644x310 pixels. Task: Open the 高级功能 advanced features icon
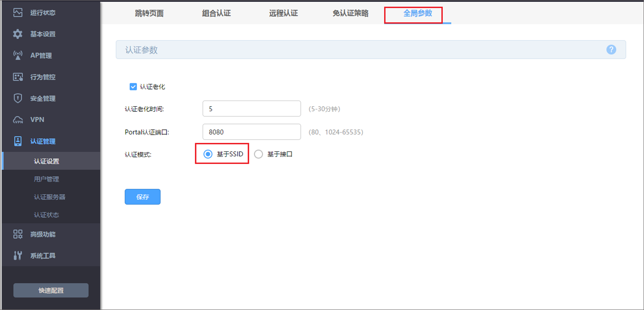tap(17, 234)
